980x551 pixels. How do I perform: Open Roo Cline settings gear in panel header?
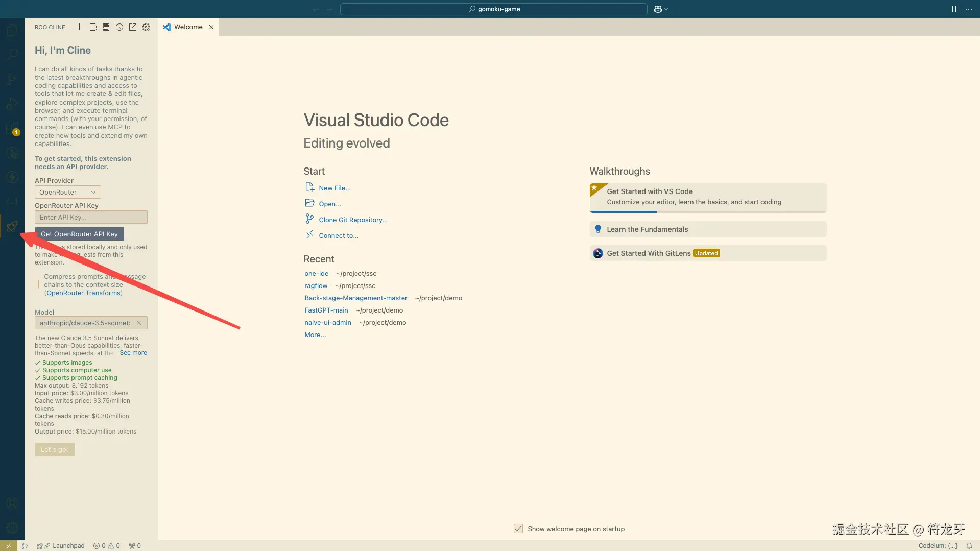(146, 27)
